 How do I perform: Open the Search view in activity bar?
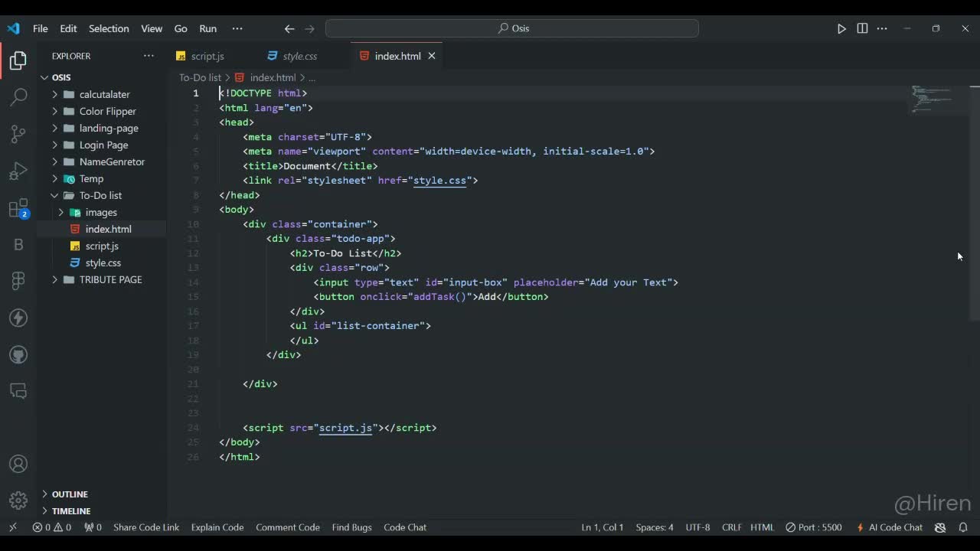pyautogui.click(x=18, y=97)
